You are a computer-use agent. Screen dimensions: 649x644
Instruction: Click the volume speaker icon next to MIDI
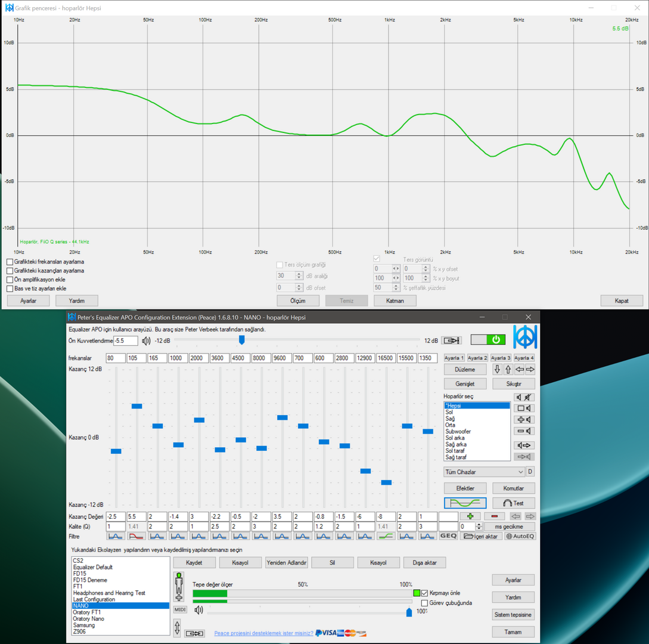198,609
